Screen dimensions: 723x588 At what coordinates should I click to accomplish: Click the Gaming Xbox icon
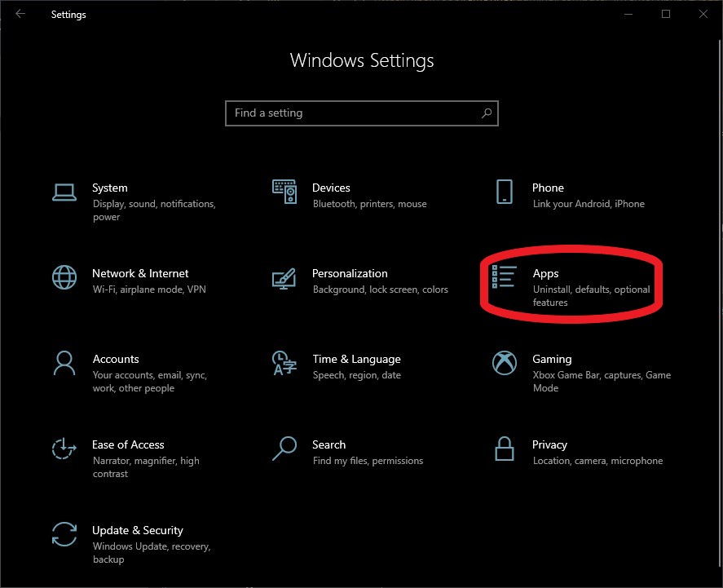505,363
